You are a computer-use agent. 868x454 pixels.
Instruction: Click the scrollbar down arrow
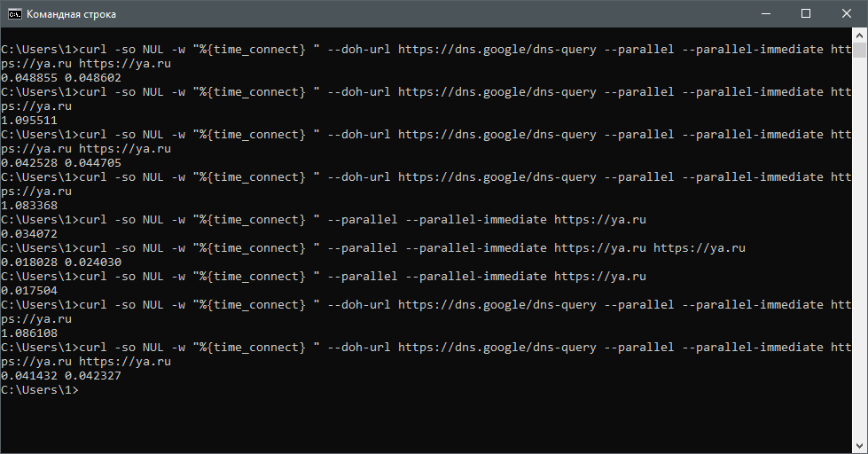coord(859,446)
